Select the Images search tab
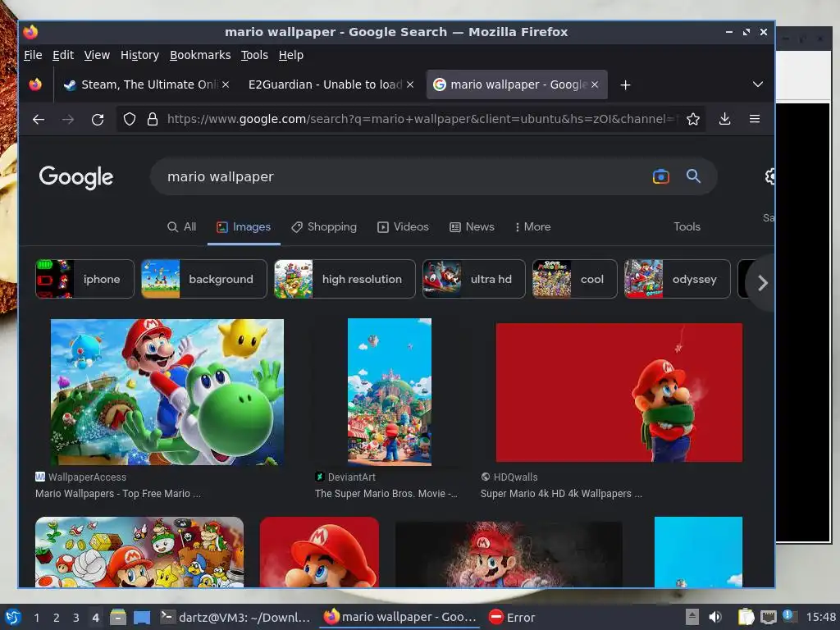Viewport: 840px width, 630px height. 244,226
